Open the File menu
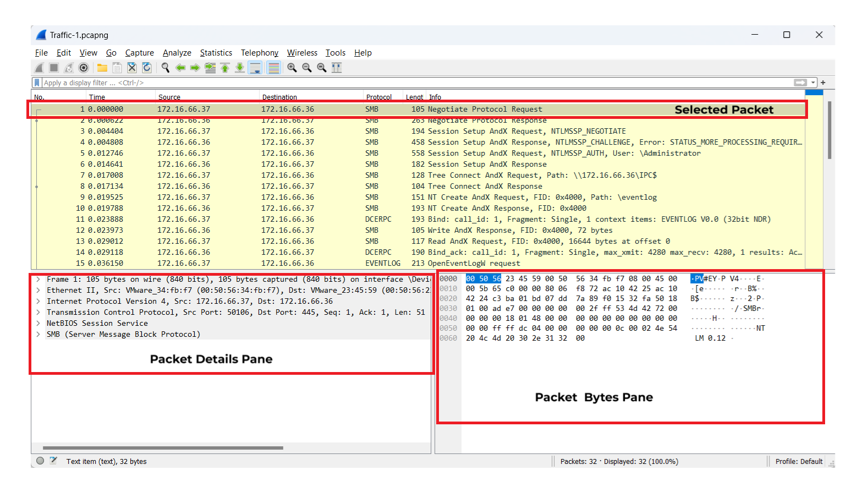The image size is (868, 492). 41,53
